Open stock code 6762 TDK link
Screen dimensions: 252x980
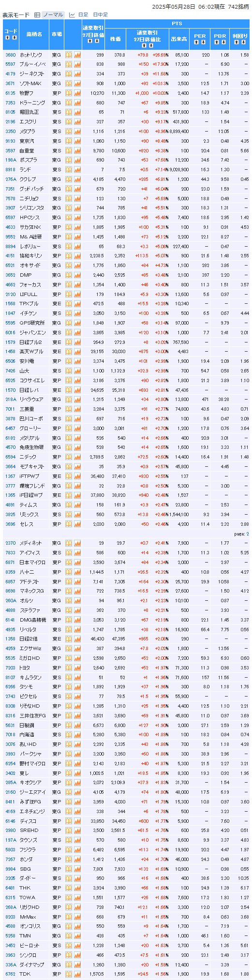[x=10, y=974]
